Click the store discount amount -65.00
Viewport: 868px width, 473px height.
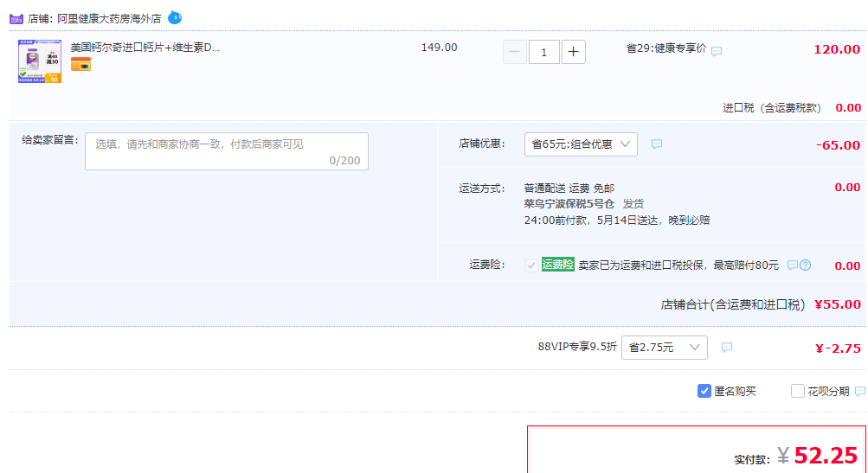click(838, 145)
